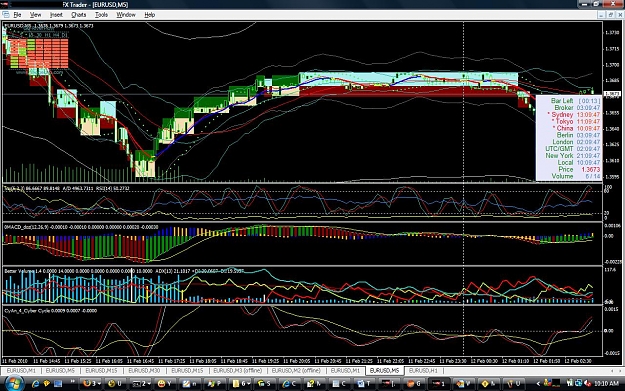Switch to the EURUSD,M30 chart tab

click(x=144, y=370)
